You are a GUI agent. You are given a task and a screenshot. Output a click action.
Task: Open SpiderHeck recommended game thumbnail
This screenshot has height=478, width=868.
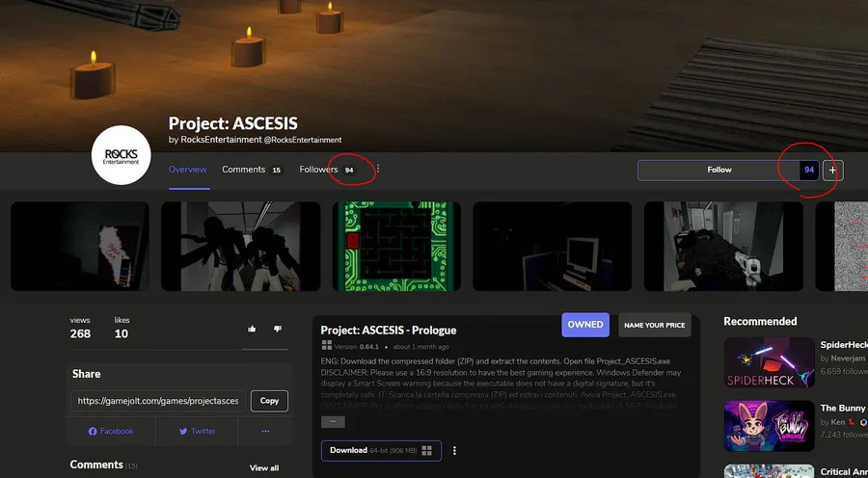(769, 362)
